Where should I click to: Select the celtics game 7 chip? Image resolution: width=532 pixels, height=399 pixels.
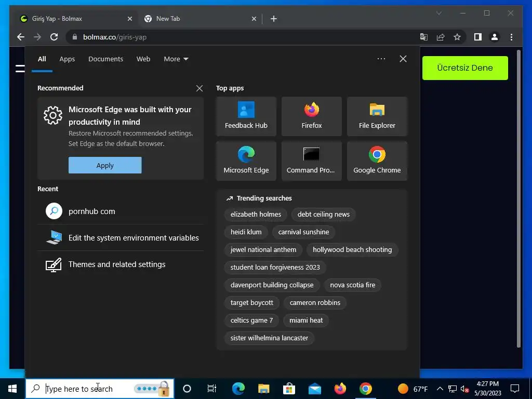251,320
